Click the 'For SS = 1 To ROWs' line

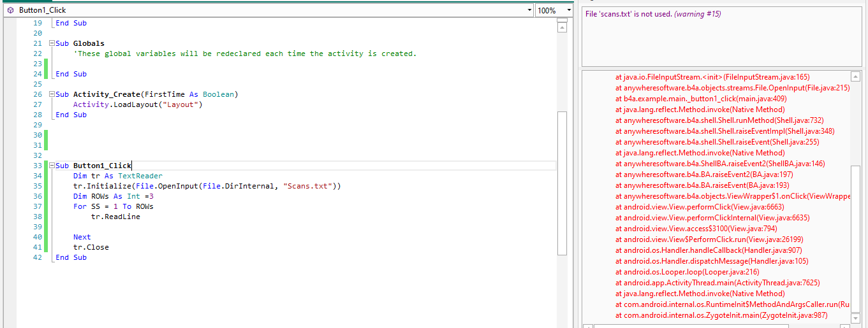114,206
